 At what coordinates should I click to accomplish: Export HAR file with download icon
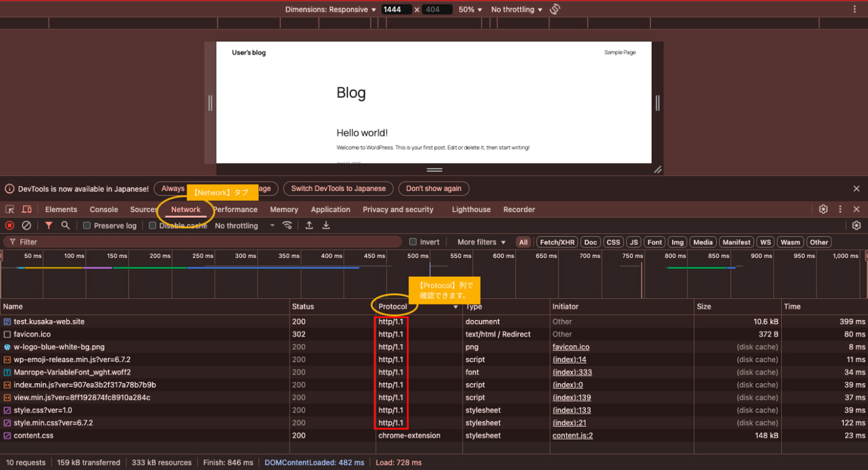(325, 225)
